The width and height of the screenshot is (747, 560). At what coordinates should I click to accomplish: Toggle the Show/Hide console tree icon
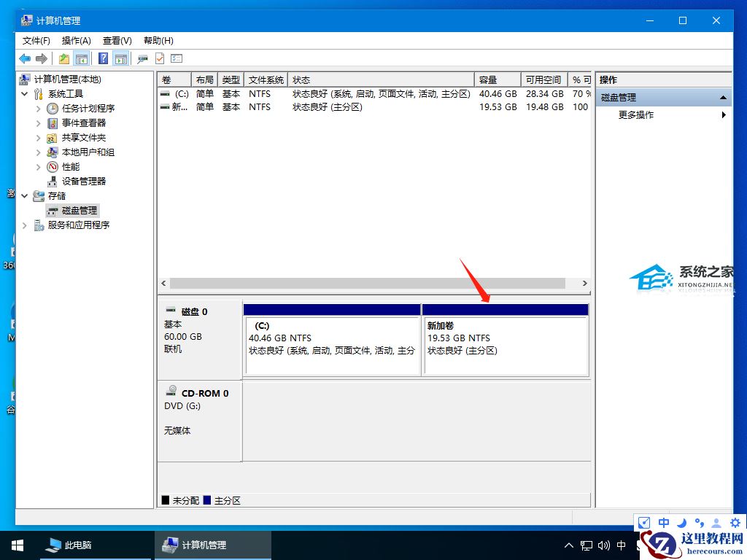(x=82, y=58)
